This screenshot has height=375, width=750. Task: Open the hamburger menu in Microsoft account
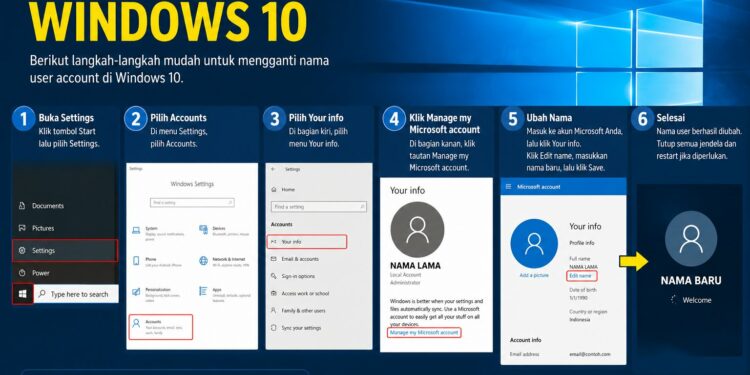508,187
